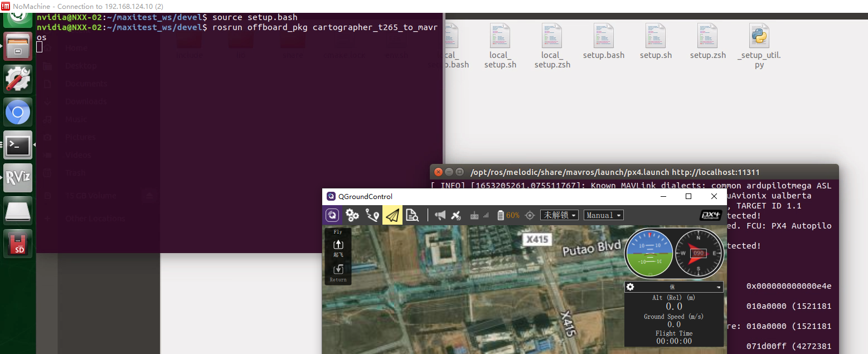The width and height of the screenshot is (868, 354).
Task: Open GPS satellite status indicator
Action: (456, 215)
